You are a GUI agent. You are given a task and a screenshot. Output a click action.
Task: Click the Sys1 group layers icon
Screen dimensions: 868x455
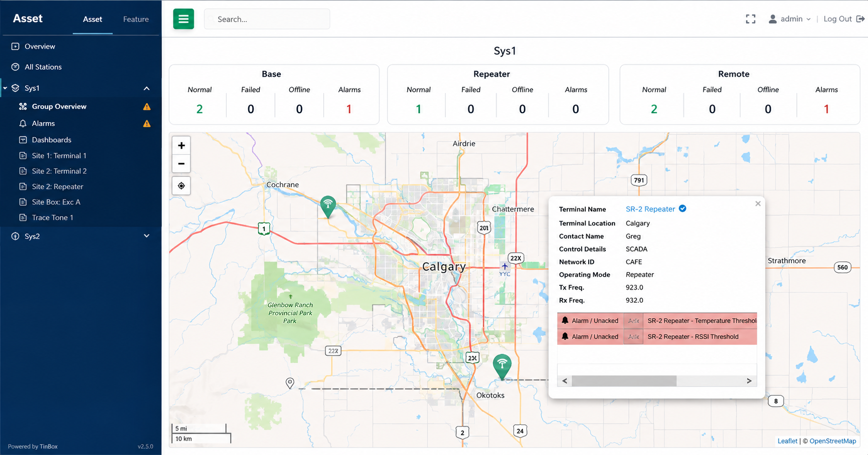click(16, 88)
